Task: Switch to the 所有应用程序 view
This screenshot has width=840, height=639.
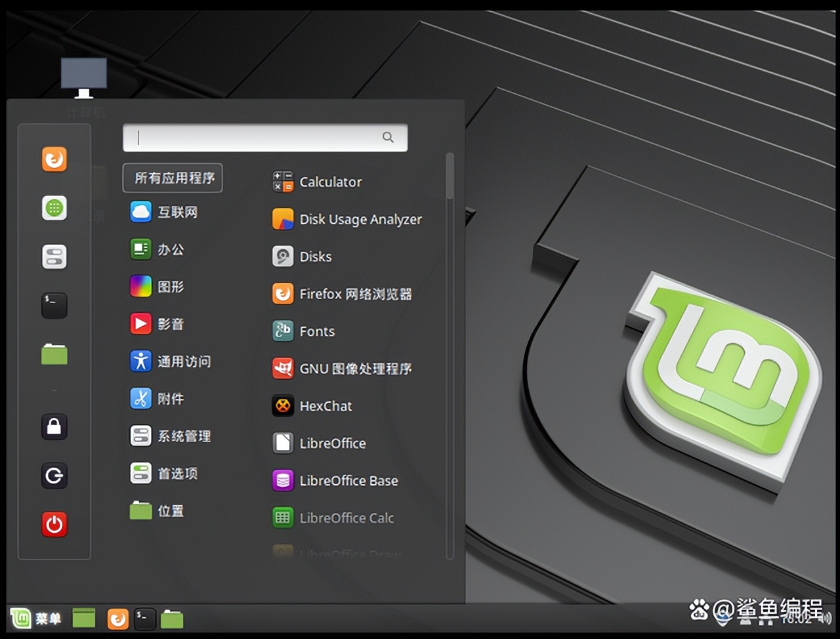Action: click(x=172, y=178)
